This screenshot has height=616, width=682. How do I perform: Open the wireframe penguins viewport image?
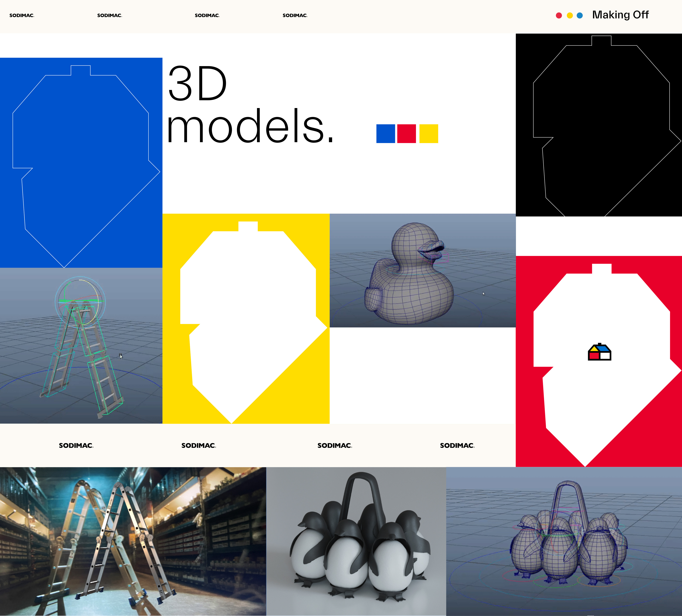[x=564, y=542]
